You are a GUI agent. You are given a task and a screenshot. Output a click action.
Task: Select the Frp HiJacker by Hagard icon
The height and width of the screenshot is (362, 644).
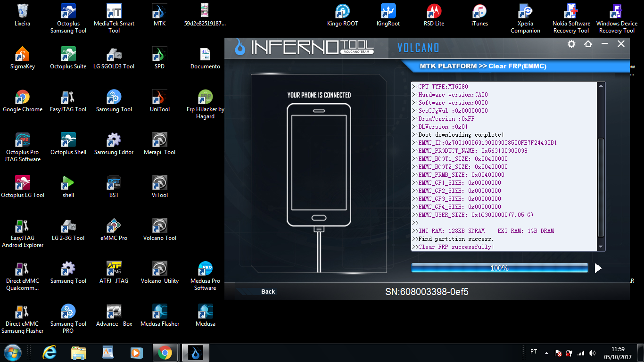click(205, 104)
